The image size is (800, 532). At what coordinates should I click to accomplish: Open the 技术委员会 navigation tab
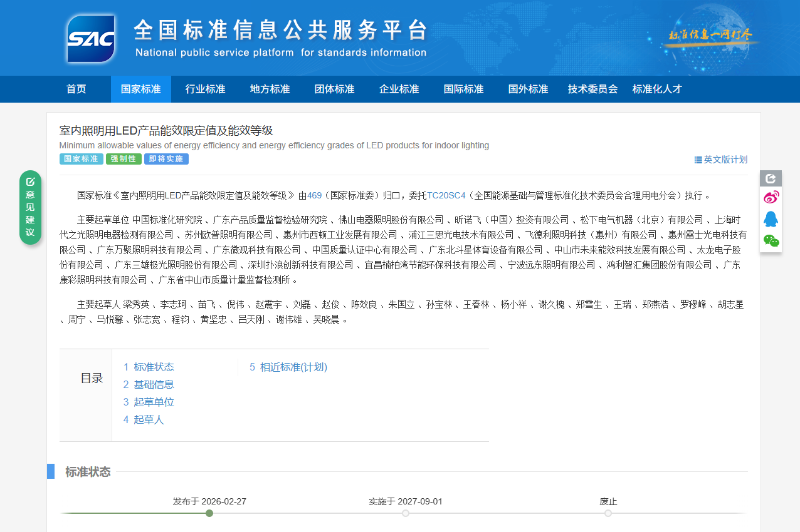click(x=592, y=89)
